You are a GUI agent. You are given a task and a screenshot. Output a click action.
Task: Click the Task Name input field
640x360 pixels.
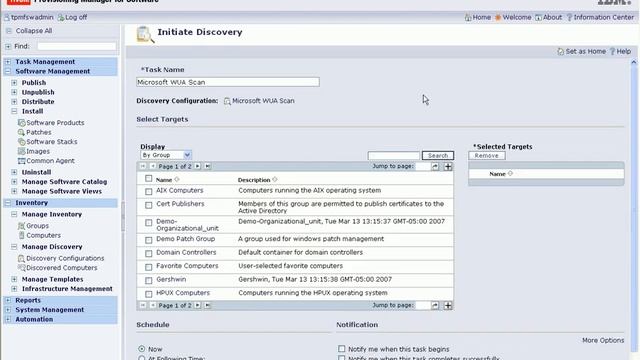pyautogui.click(x=228, y=82)
